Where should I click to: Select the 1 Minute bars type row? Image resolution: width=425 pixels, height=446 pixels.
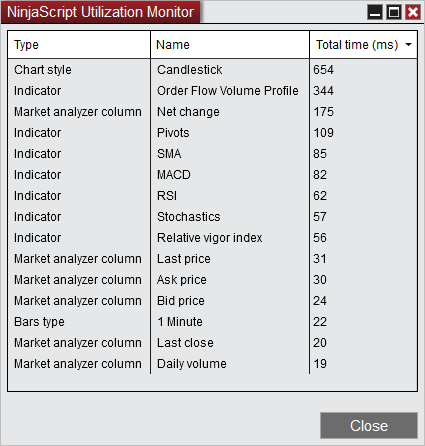[x=212, y=322]
